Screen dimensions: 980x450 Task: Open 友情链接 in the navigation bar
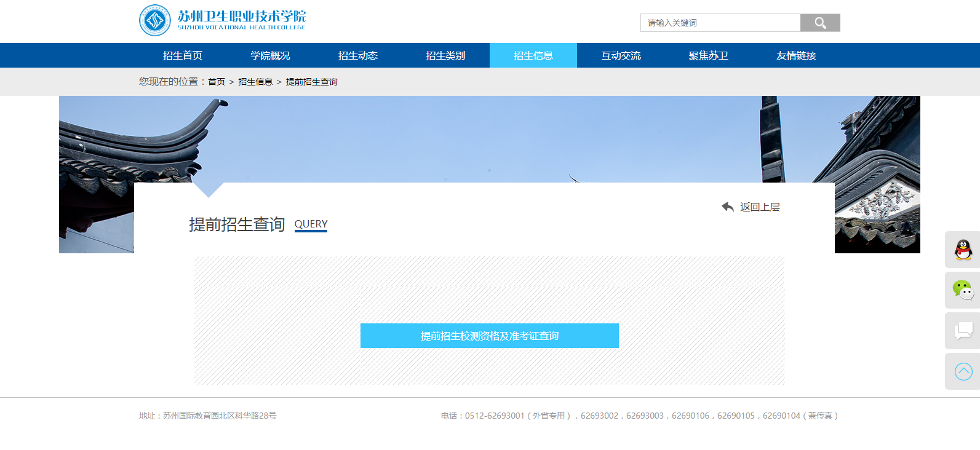point(796,55)
